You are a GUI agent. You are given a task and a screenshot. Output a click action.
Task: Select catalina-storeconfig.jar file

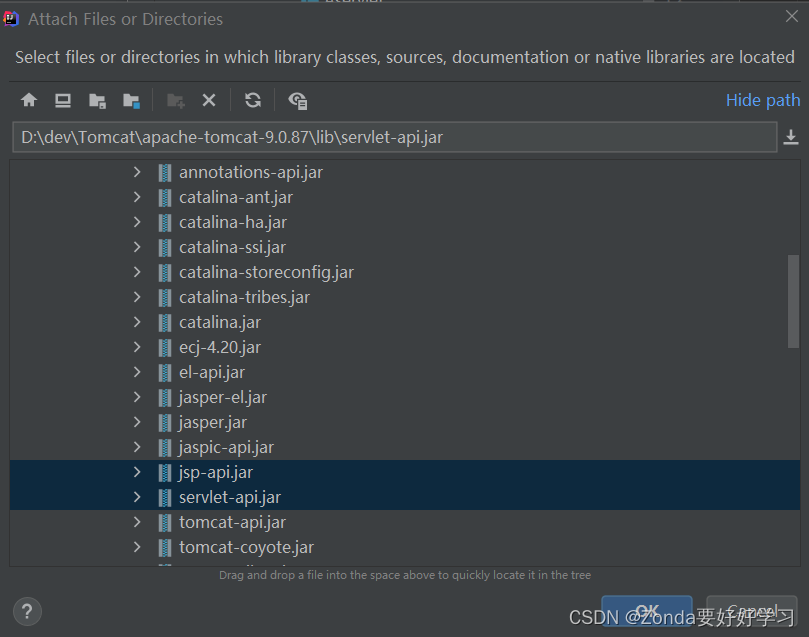click(x=266, y=272)
